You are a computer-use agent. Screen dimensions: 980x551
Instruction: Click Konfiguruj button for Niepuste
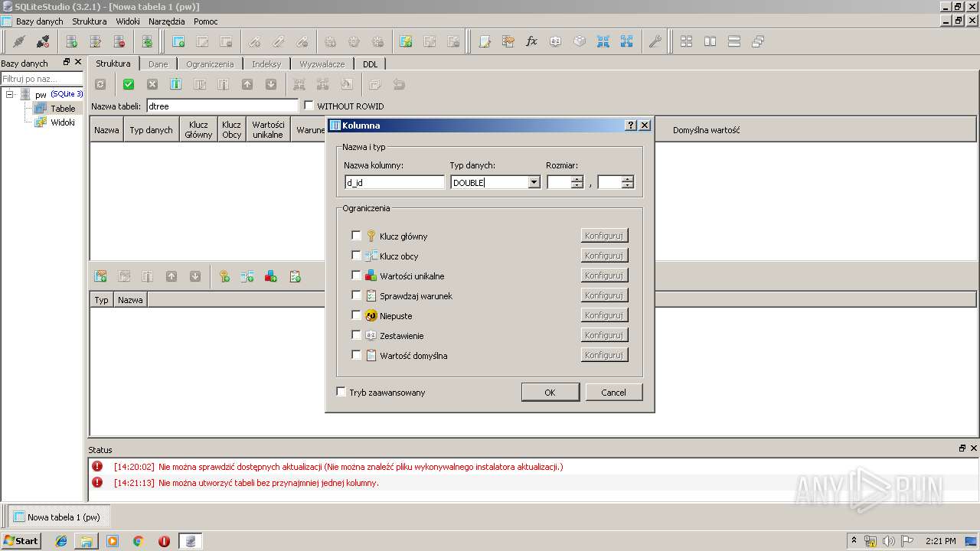pyautogui.click(x=604, y=315)
